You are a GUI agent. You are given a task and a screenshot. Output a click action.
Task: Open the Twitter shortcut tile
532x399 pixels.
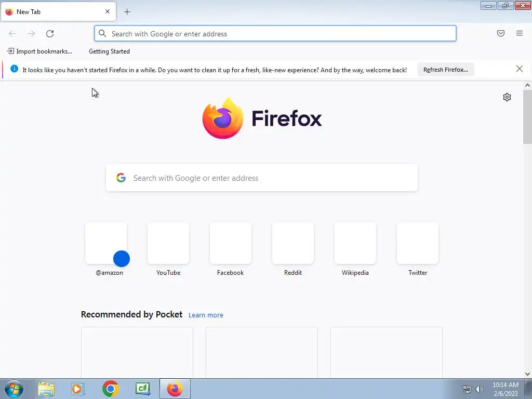coord(418,243)
